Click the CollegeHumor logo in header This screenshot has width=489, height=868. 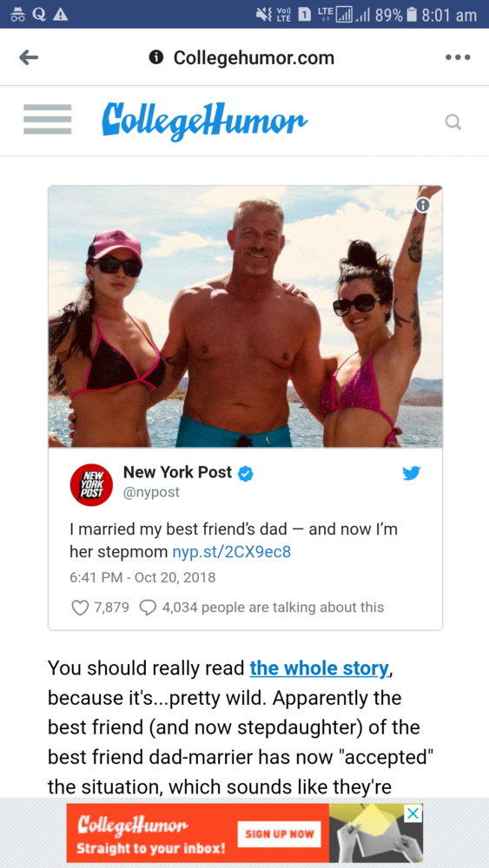204,119
